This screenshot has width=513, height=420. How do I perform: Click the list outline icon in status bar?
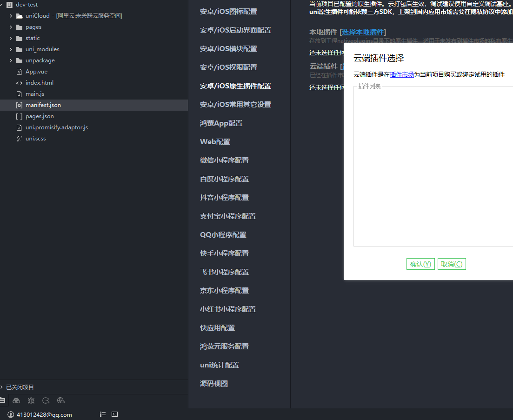click(x=103, y=414)
